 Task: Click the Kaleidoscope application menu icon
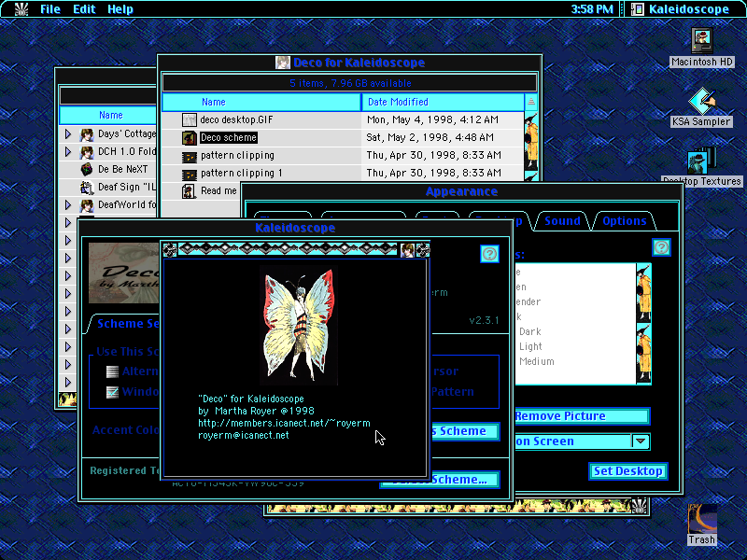[x=637, y=9]
